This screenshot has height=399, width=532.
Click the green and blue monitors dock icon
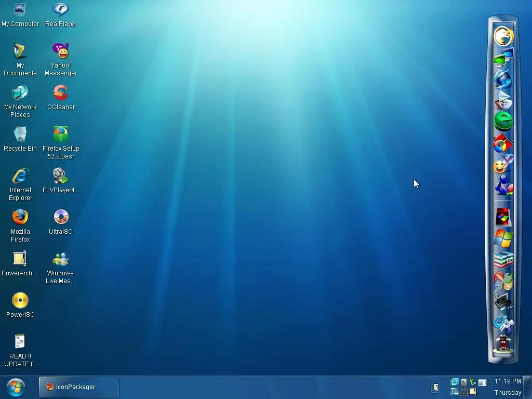coord(503,57)
